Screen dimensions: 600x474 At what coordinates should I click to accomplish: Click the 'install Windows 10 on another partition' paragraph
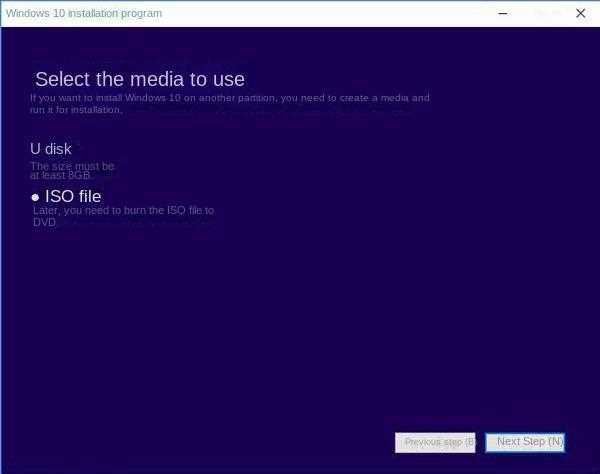(230, 104)
